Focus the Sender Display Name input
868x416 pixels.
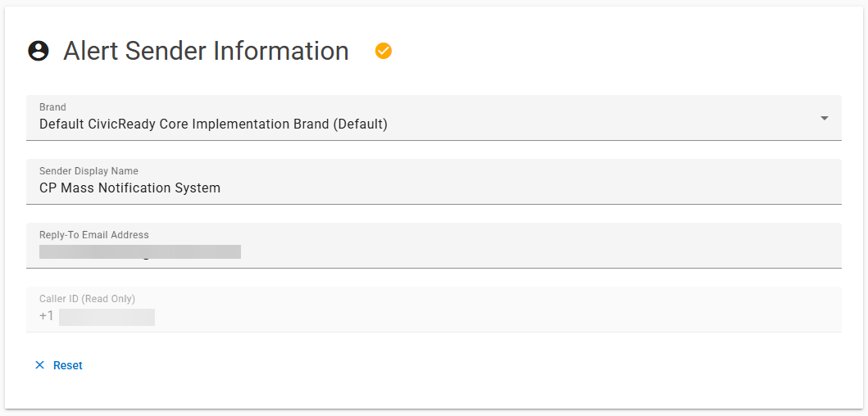click(434, 182)
